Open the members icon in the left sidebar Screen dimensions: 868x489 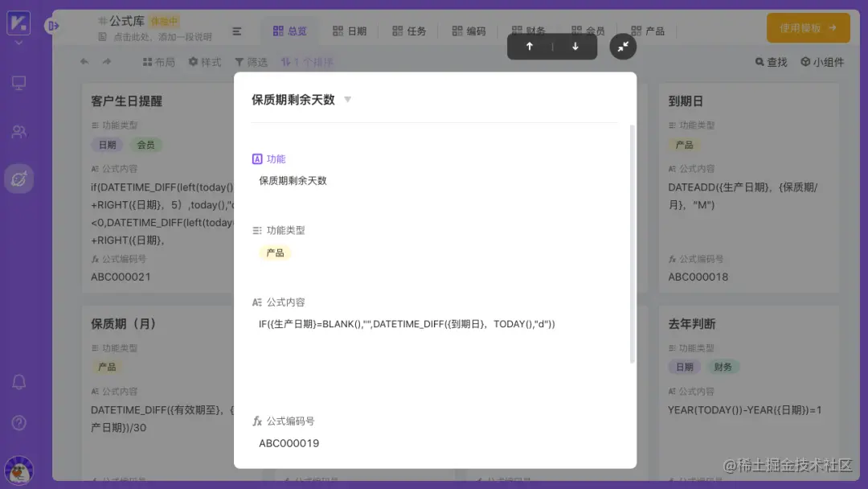click(18, 129)
